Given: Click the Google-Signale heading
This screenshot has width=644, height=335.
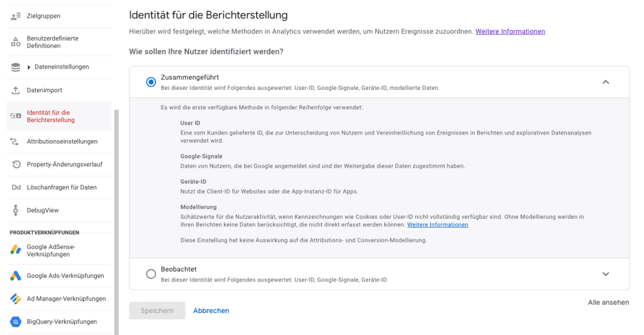Looking at the screenshot, I should (201, 157).
